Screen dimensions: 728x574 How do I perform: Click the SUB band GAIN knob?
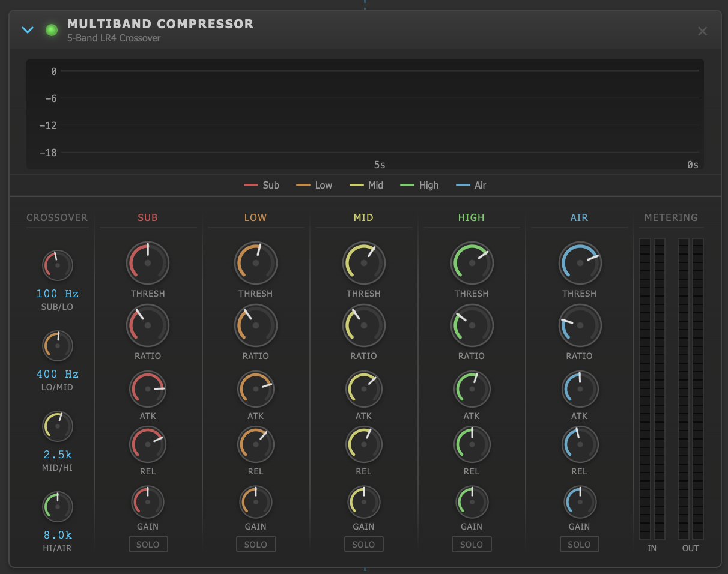[148, 502]
